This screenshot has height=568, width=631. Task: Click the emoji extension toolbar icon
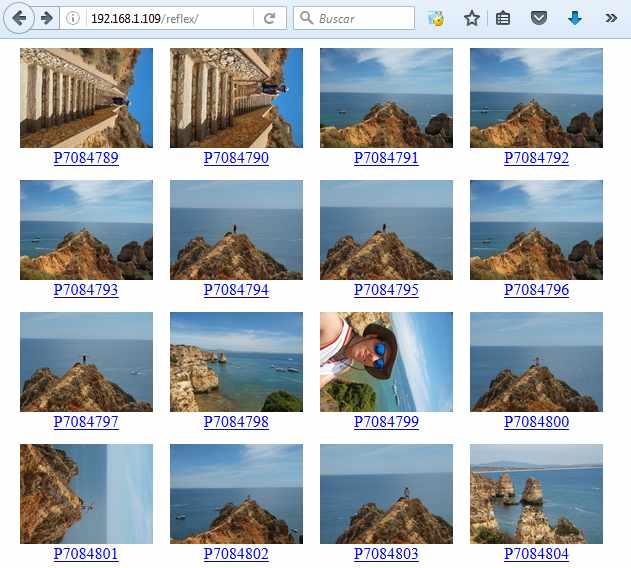pos(436,18)
